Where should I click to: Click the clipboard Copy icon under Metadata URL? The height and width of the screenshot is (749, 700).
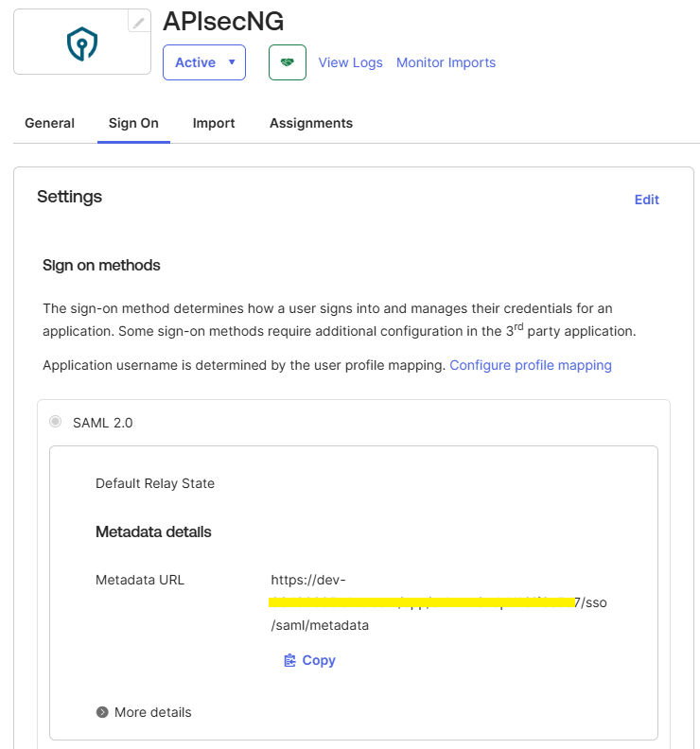290,660
